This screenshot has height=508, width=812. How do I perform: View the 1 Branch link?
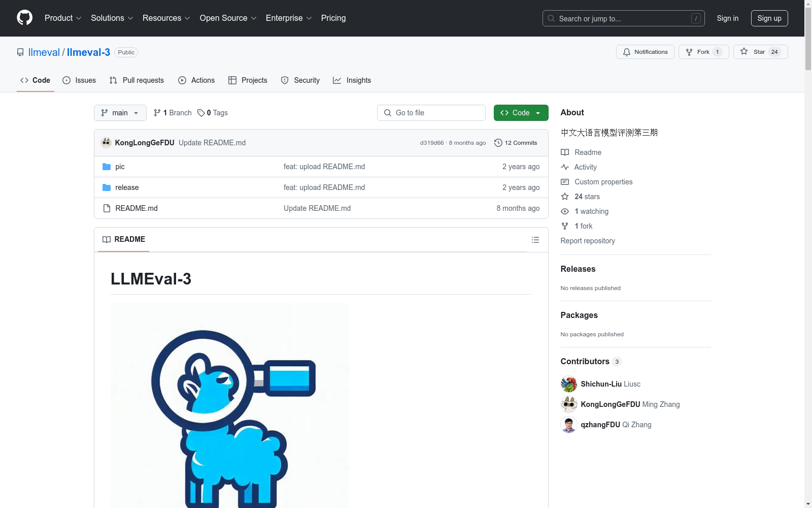pyautogui.click(x=173, y=113)
